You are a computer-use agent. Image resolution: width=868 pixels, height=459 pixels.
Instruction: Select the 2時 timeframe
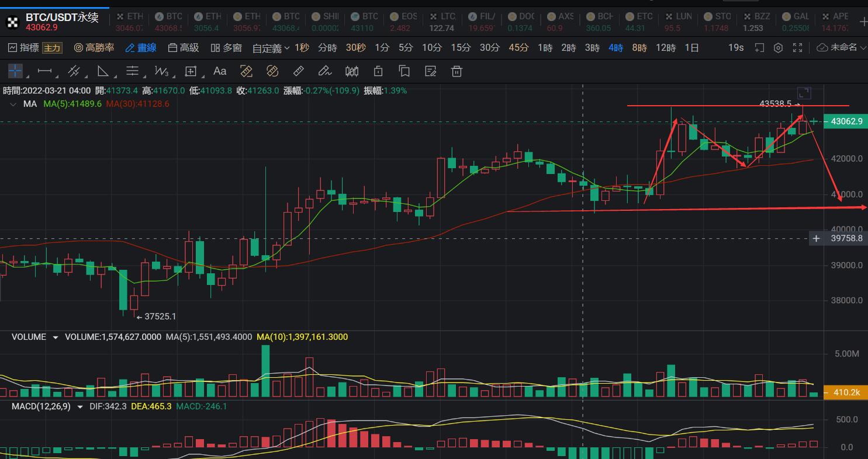[x=569, y=48]
